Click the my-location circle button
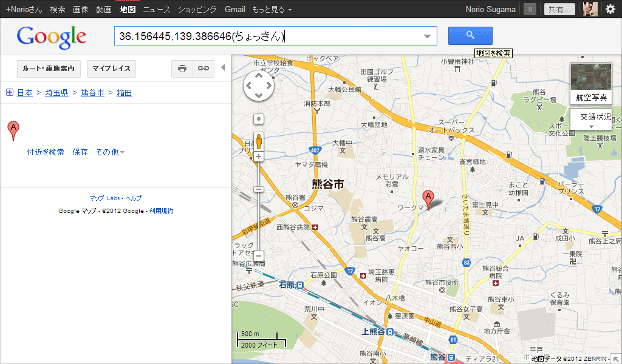622x364 pixels. click(259, 119)
